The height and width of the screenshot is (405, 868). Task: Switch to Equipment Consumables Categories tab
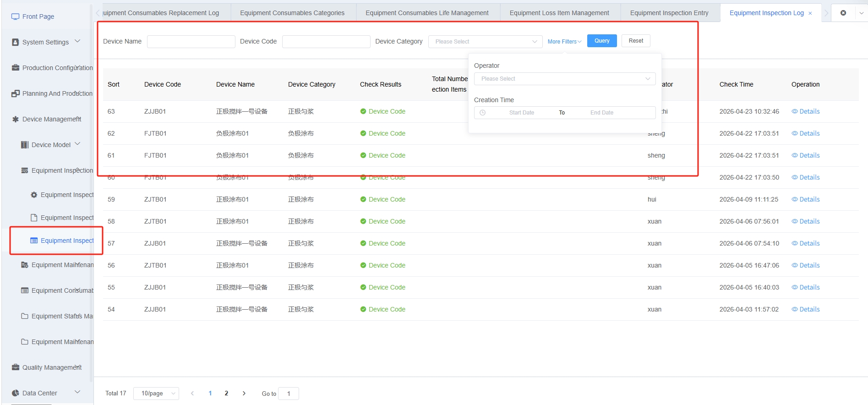[292, 13]
